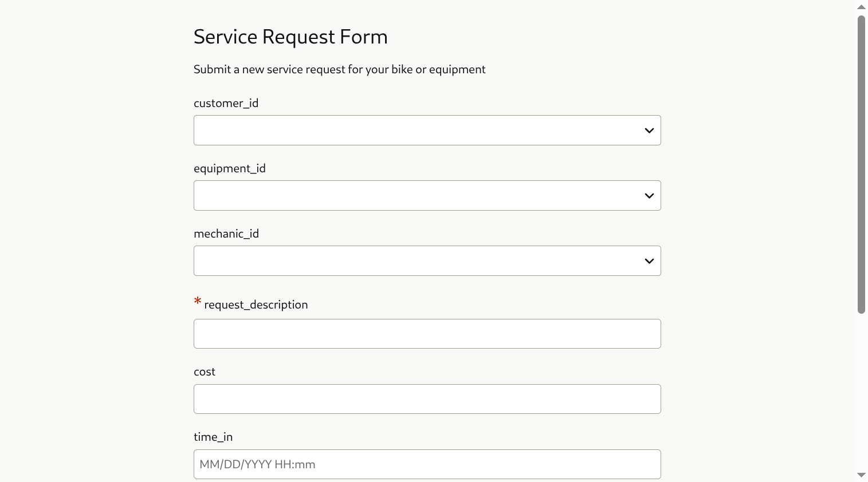Screen dimensions: 868x482
Task: Click the scrollbar down arrow
Action: point(861,475)
